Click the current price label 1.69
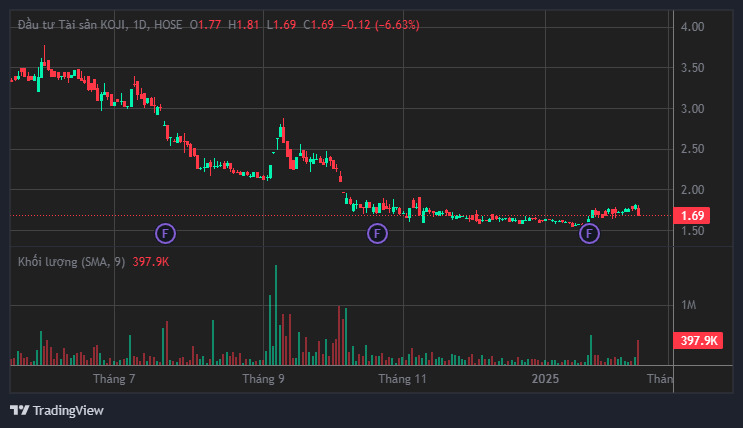 [x=692, y=216]
